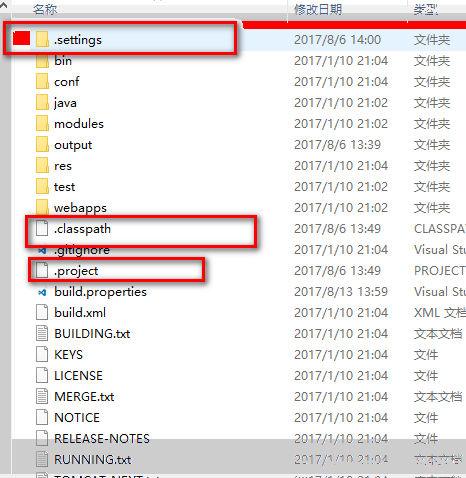466x478 pixels.
Task: Sort by the 修改日期 column header
Action: point(318,9)
